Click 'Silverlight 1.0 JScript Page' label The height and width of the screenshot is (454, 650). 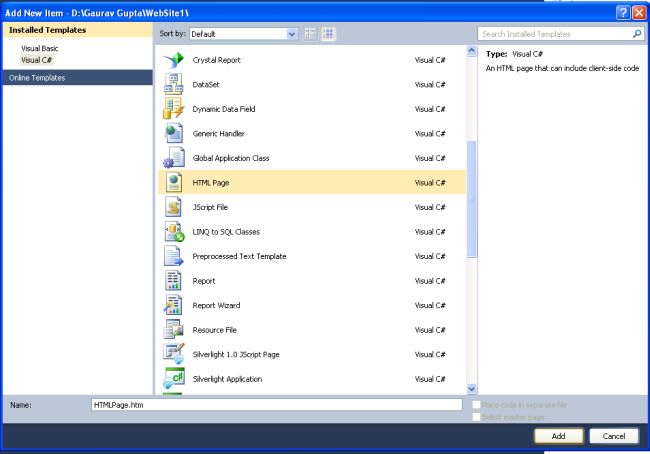pos(236,354)
